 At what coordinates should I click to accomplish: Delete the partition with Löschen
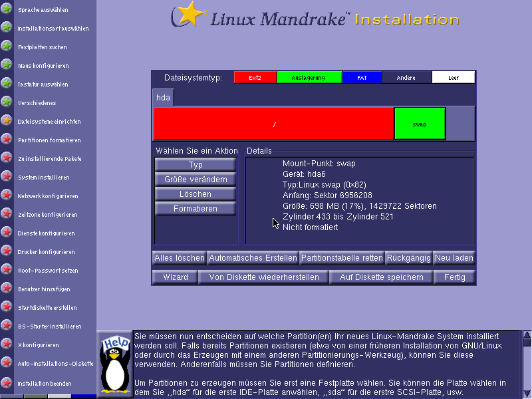[196, 194]
